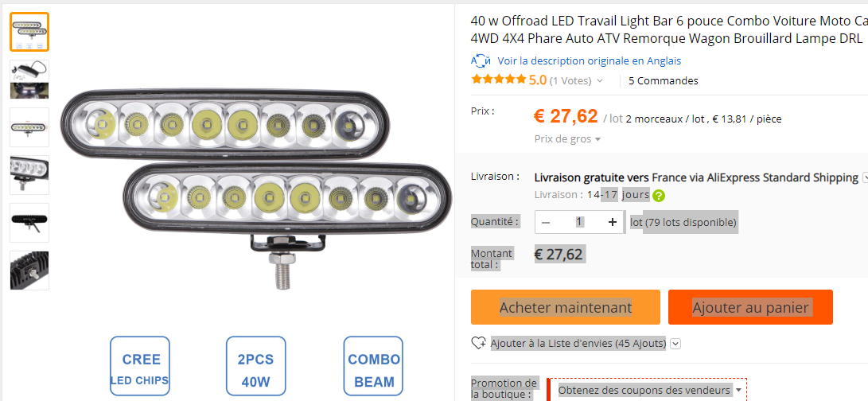Select the third thumbnail of single light bar
868x401 pixels.
(x=29, y=127)
